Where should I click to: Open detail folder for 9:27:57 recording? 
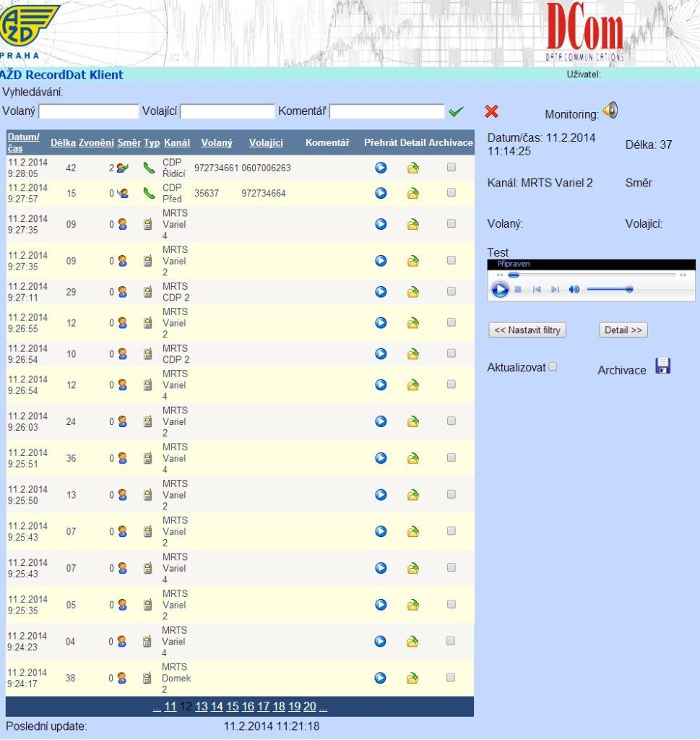(412, 194)
